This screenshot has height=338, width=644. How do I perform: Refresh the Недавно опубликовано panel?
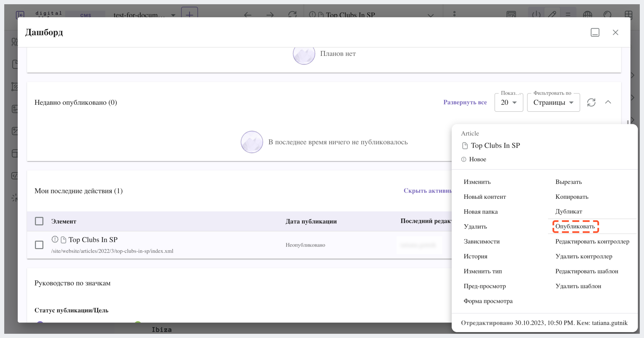click(591, 102)
